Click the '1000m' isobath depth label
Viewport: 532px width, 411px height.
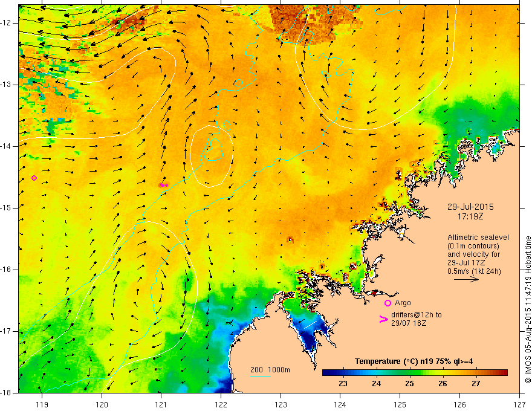tap(279, 370)
